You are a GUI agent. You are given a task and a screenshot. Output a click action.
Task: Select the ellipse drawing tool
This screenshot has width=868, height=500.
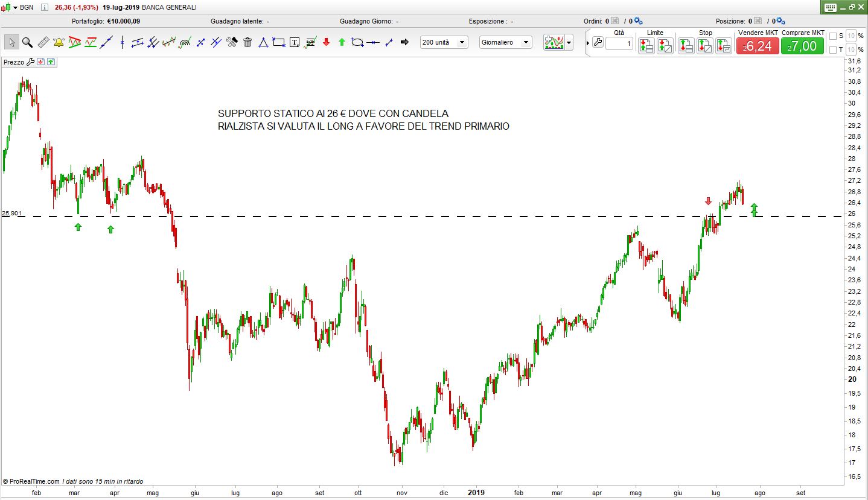[357, 42]
